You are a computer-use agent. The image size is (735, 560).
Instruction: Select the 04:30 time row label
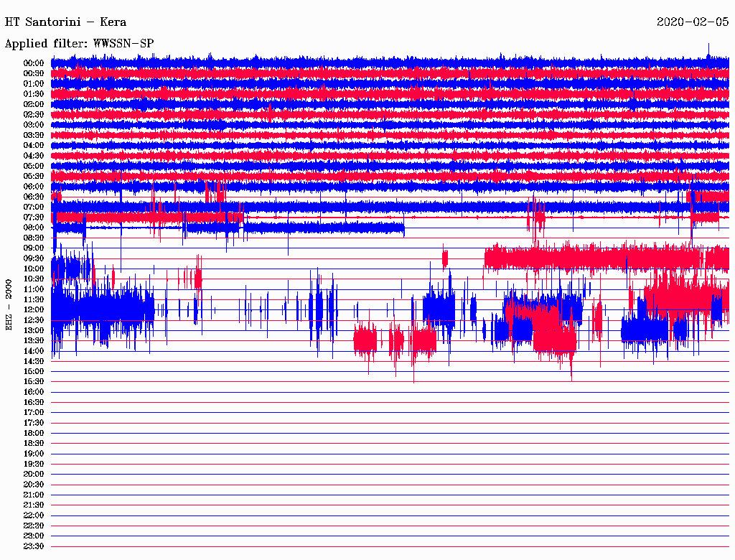point(34,156)
